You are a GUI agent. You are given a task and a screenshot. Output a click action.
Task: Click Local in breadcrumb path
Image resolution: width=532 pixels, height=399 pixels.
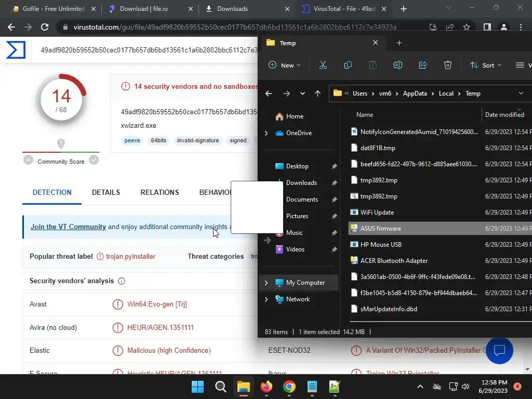[x=446, y=94]
